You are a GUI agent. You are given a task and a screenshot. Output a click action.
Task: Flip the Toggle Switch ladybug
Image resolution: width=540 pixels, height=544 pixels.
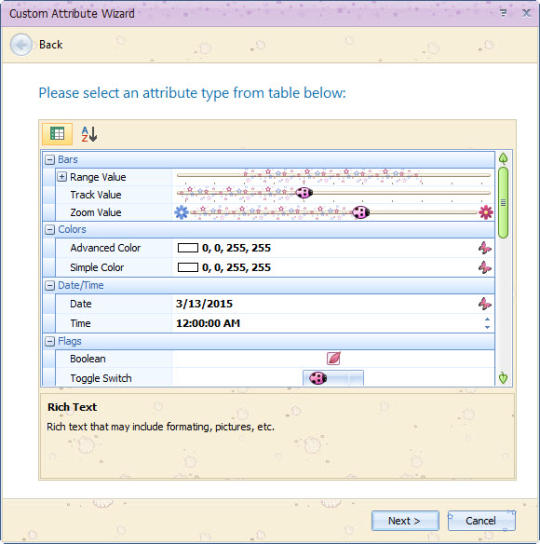(x=333, y=378)
